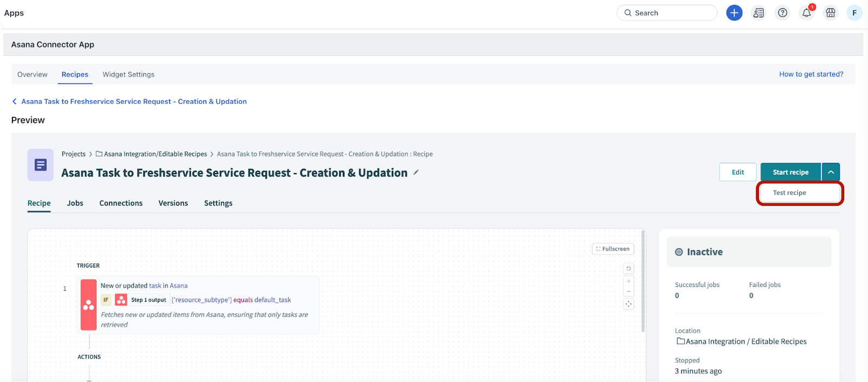Click the Asana link in trigger step
868x382 pixels.
(x=178, y=285)
